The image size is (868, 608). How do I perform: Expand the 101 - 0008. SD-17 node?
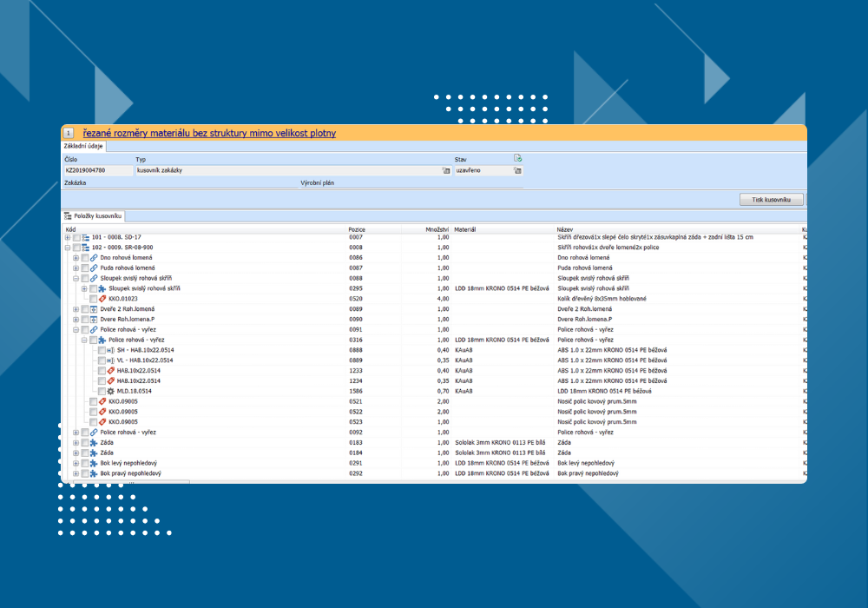point(68,237)
